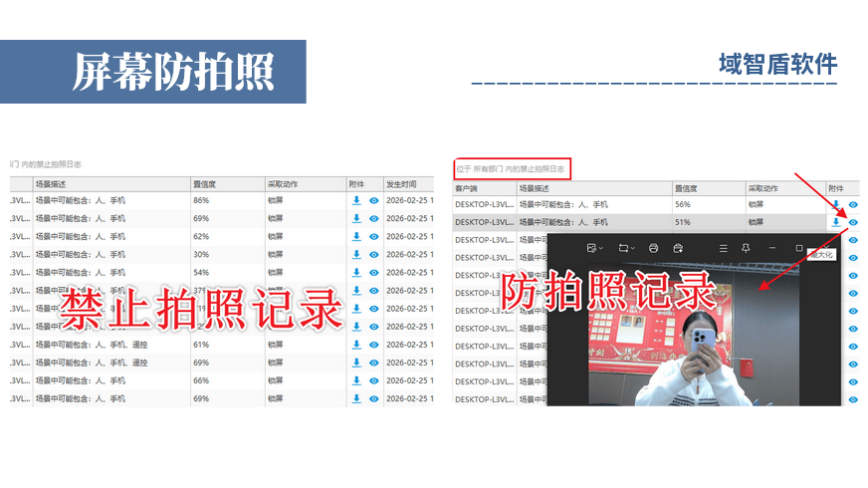Click the photo shown in the image viewer
The width and height of the screenshot is (868, 488).
[694, 335]
